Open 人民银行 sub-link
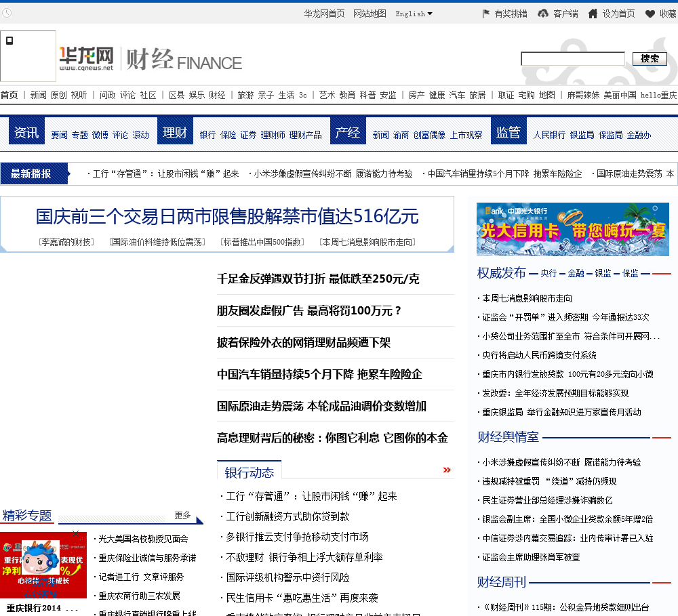678x616 pixels. pos(549,136)
